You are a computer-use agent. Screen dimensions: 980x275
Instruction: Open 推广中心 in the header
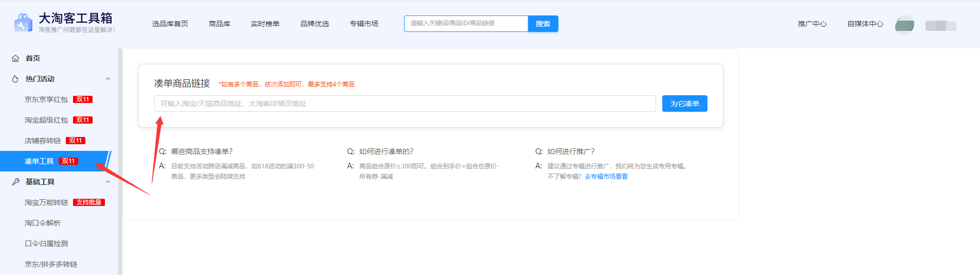tap(812, 24)
